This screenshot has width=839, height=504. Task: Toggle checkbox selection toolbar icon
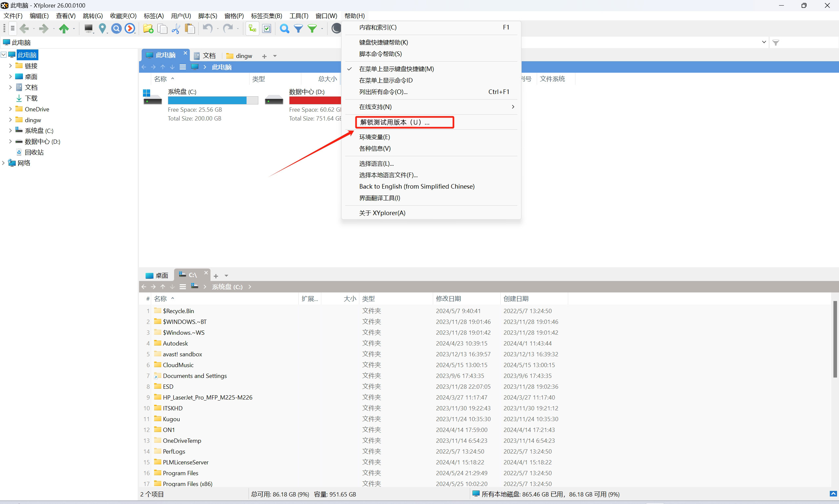267,28
